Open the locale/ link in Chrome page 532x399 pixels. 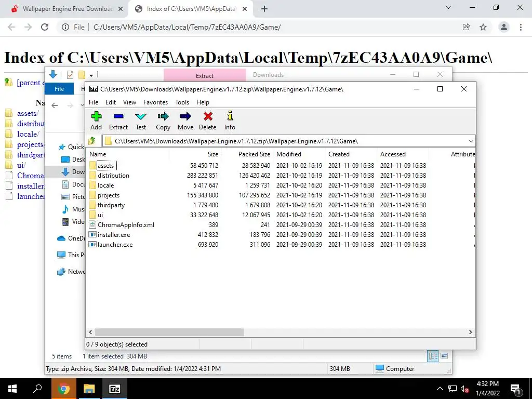28,134
